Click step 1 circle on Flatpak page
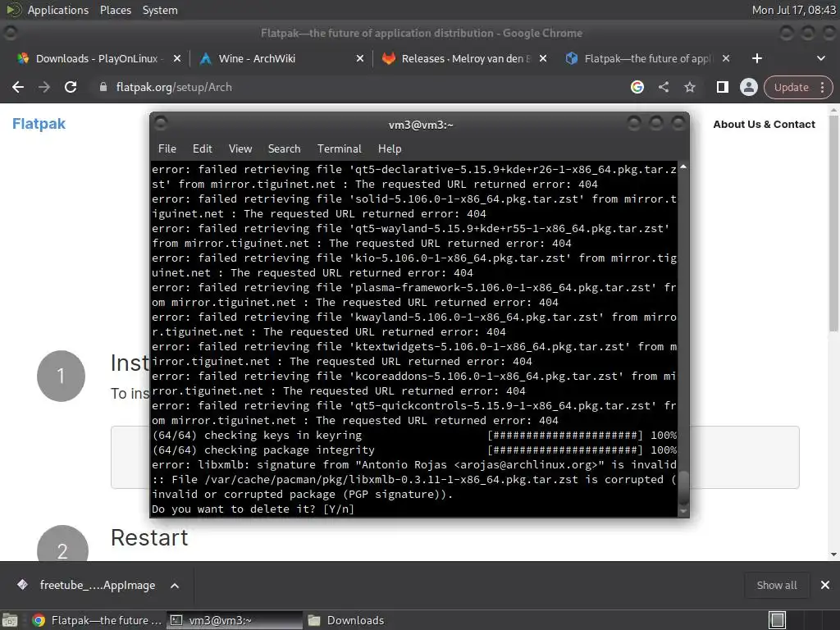 pyautogui.click(x=61, y=376)
